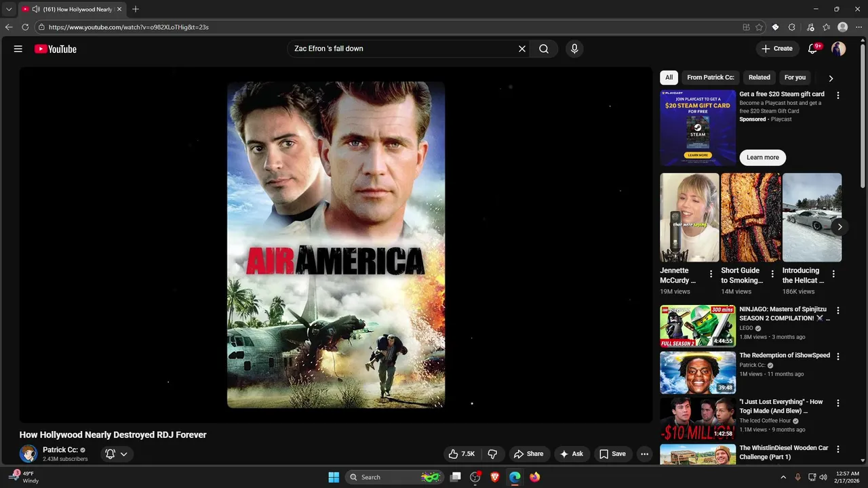Open a new browser tab
This screenshot has width=868, height=488.
pos(136,9)
